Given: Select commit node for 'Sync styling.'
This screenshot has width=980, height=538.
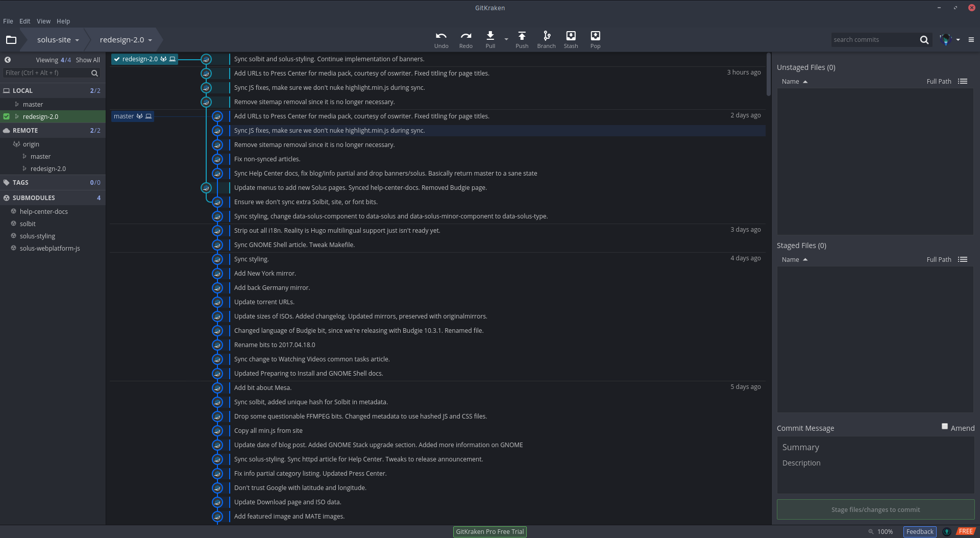Looking at the screenshot, I should 217,259.
